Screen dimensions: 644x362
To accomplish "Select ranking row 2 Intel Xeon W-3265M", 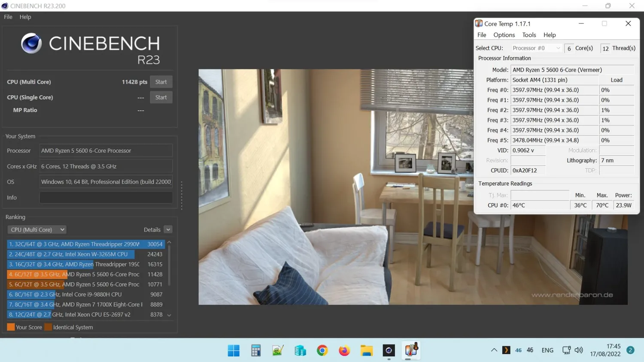I will click(86, 254).
